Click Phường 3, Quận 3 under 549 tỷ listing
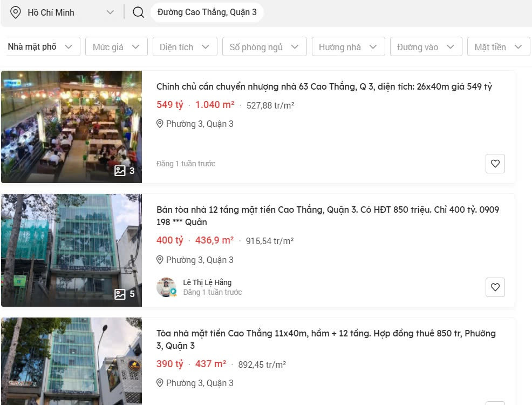Screen dimensions: 532x405 pos(200,124)
